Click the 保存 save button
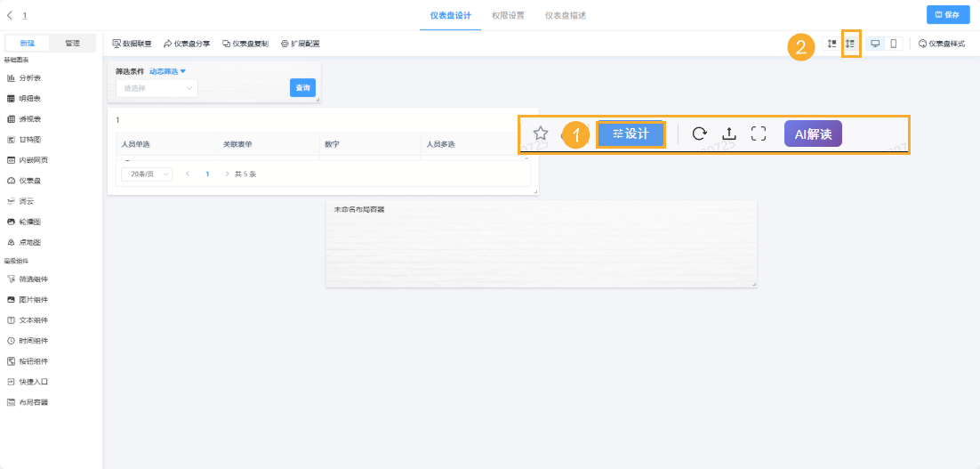This screenshot has width=980, height=469. [x=948, y=15]
